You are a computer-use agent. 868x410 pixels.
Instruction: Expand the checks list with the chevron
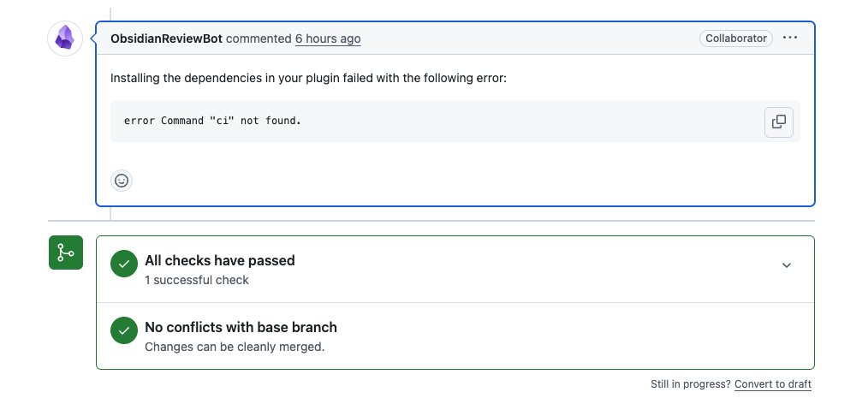tap(787, 265)
